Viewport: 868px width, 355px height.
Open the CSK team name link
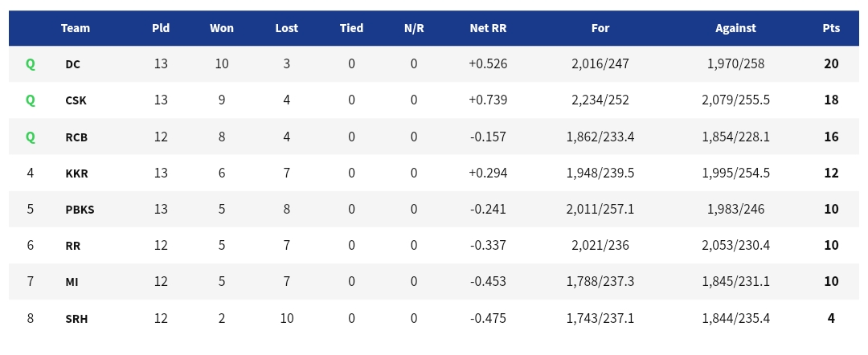[76, 100]
